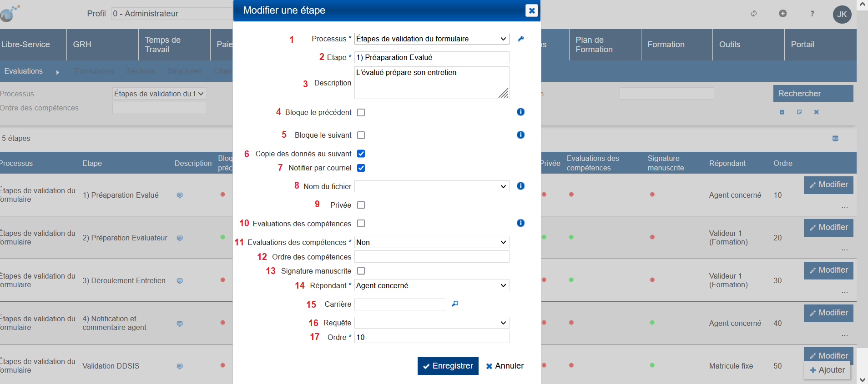Viewport: 868px width, 384px height.
Task: Click the plus circle icon in header
Action: coord(782,14)
